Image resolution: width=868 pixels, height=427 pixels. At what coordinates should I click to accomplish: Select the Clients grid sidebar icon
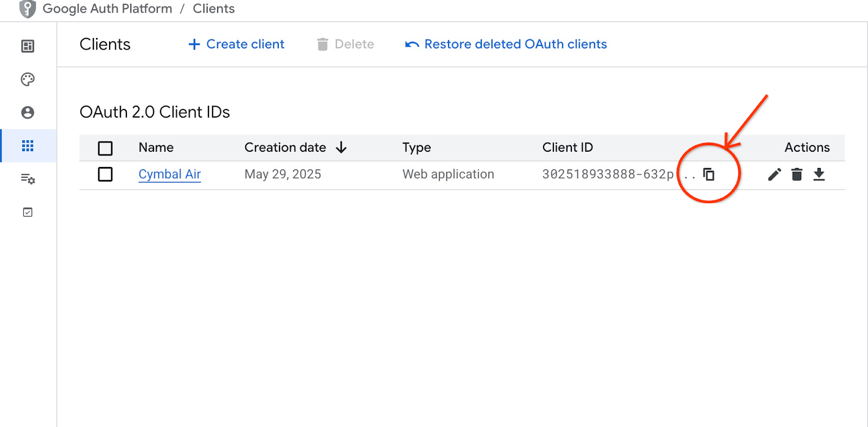(28, 146)
